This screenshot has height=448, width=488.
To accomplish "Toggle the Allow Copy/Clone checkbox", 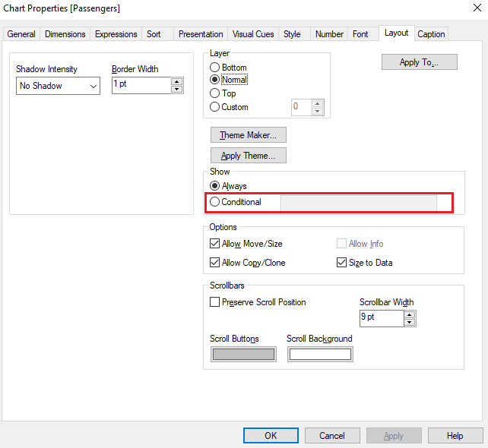I will tap(214, 263).
